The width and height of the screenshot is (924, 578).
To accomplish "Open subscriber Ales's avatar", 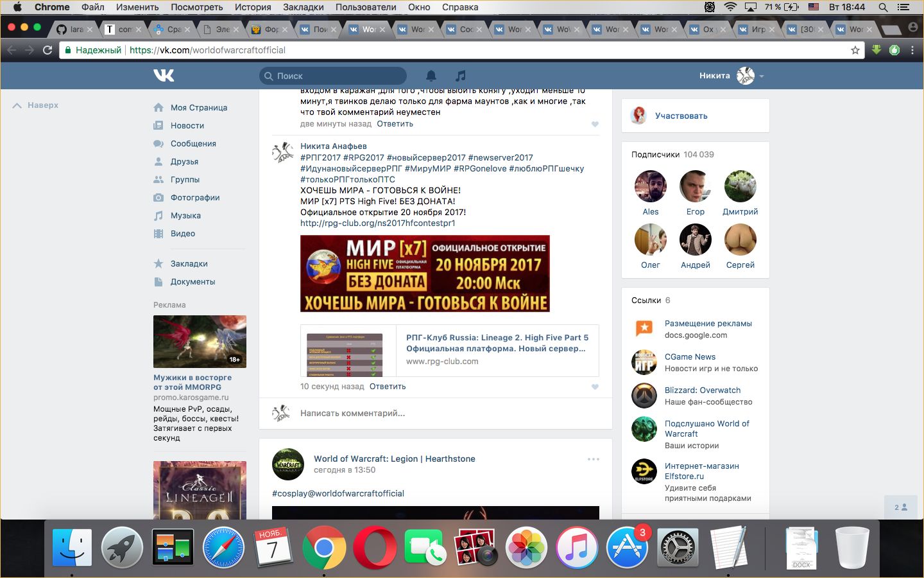I will coord(651,186).
